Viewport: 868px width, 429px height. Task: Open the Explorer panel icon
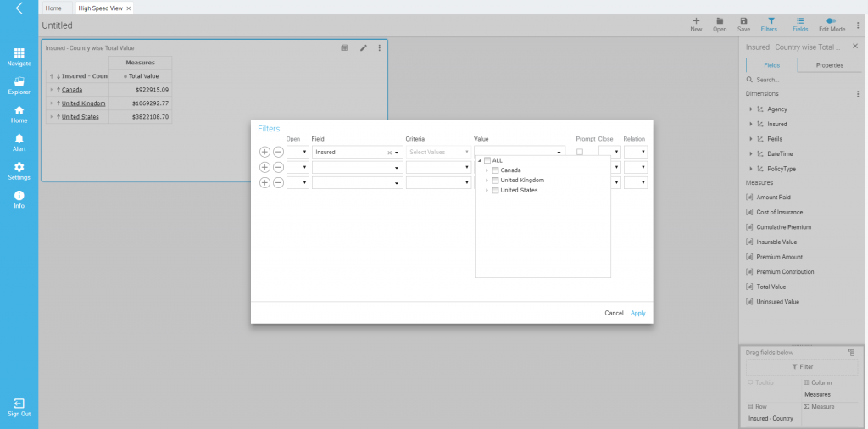(x=19, y=82)
